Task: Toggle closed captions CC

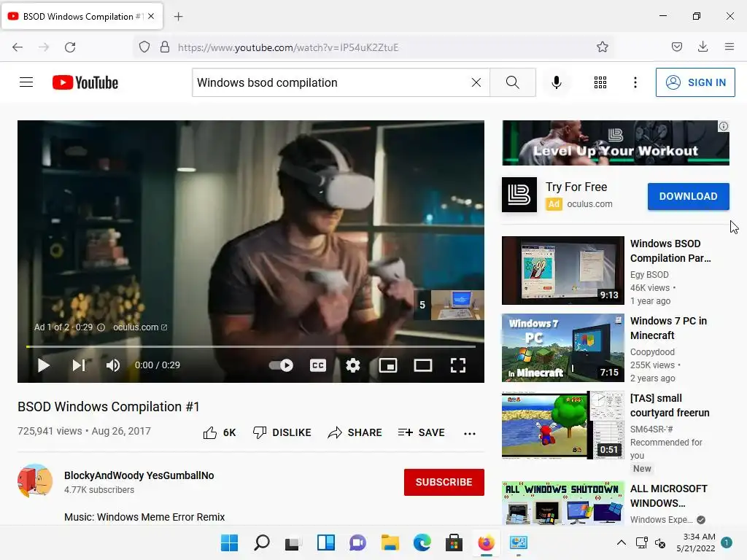Action: (318, 365)
